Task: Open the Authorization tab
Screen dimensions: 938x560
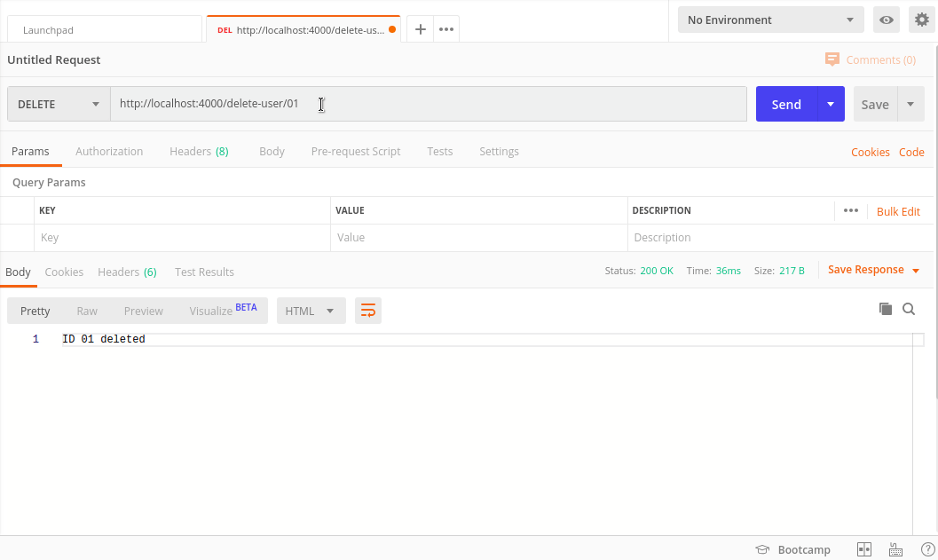Action: (x=109, y=152)
